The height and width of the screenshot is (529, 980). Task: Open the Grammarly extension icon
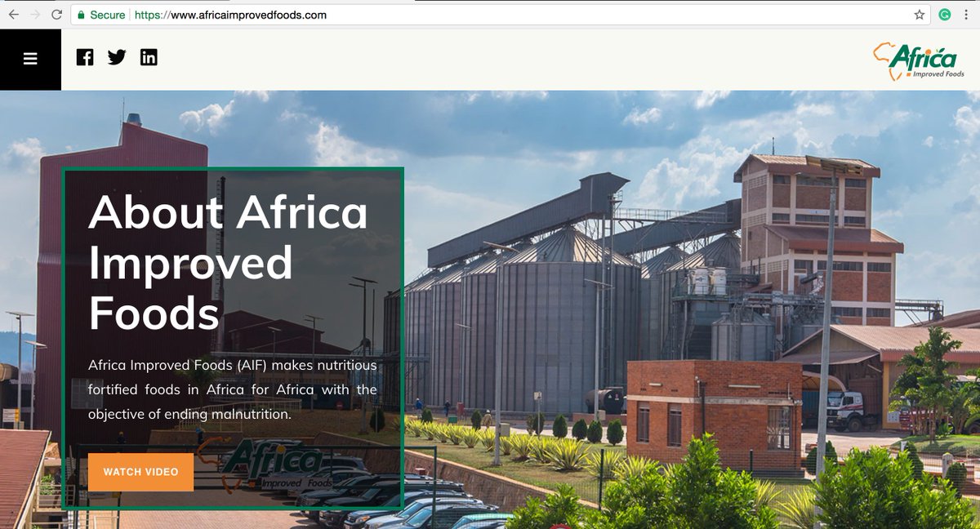[945, 15]
